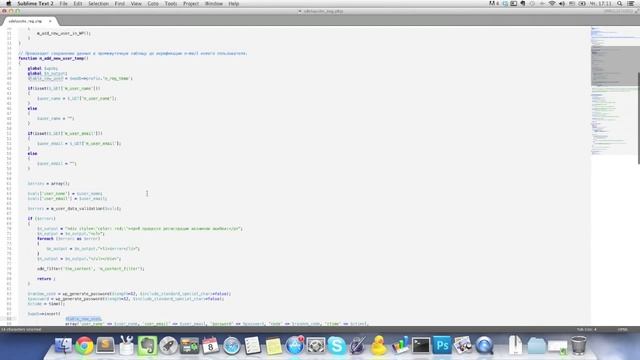Open the Window menu
640x360 pixels.
click(x=214, y=4)
